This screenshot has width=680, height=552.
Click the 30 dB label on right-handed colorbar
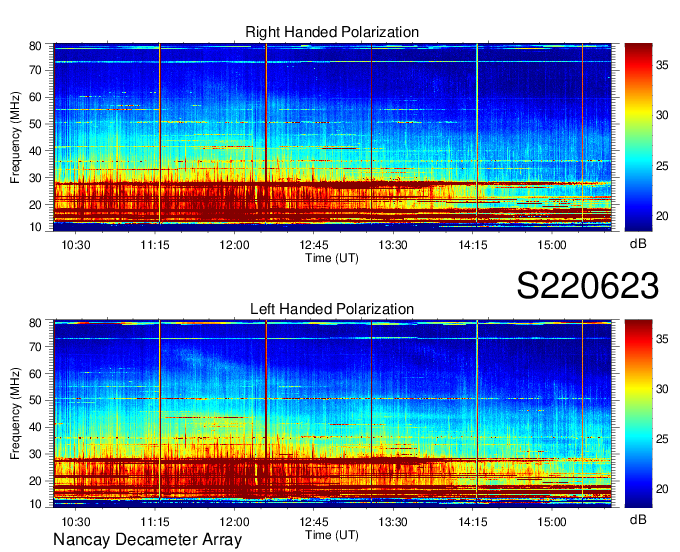click(662, 115)
